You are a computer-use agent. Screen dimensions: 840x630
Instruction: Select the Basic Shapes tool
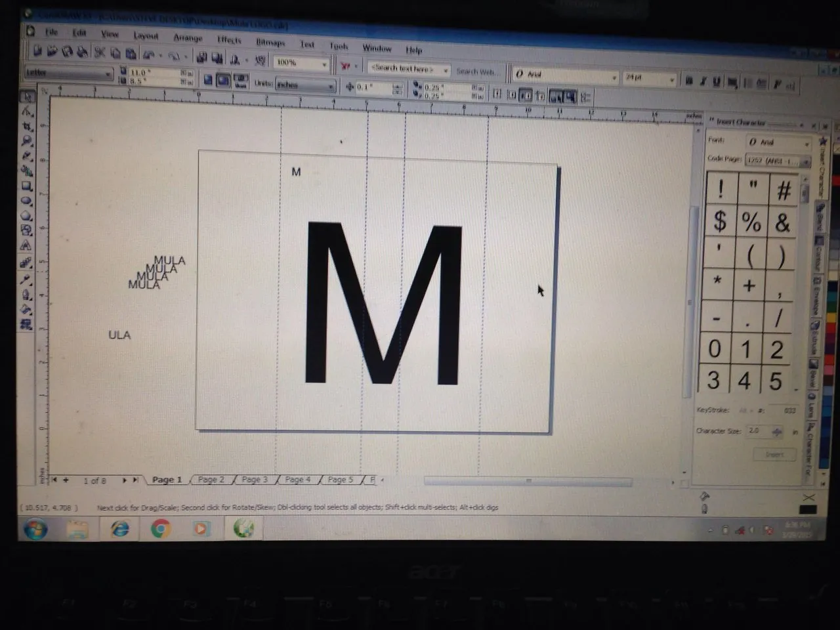click(27, 230)
